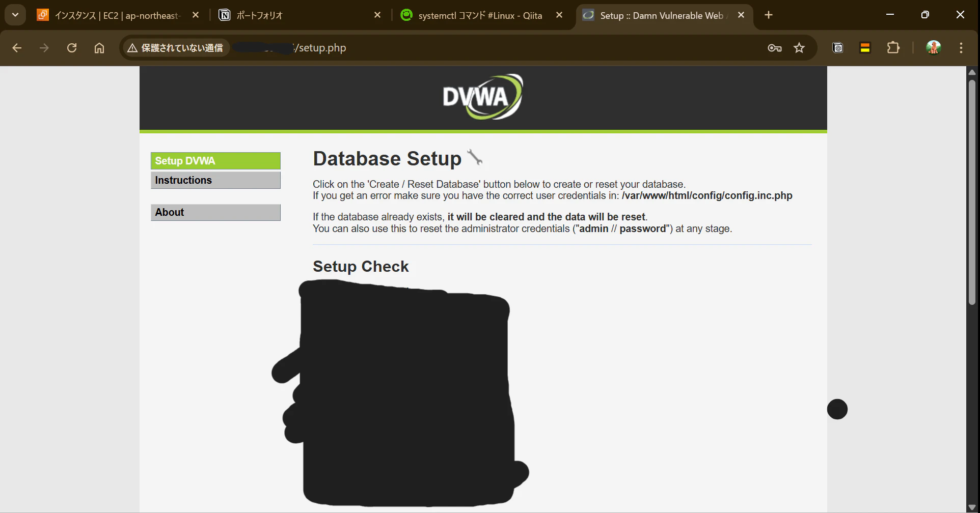Click the DVWA logo in header
The width and height of the screenshot is (980, 513).
click(482, 97)
